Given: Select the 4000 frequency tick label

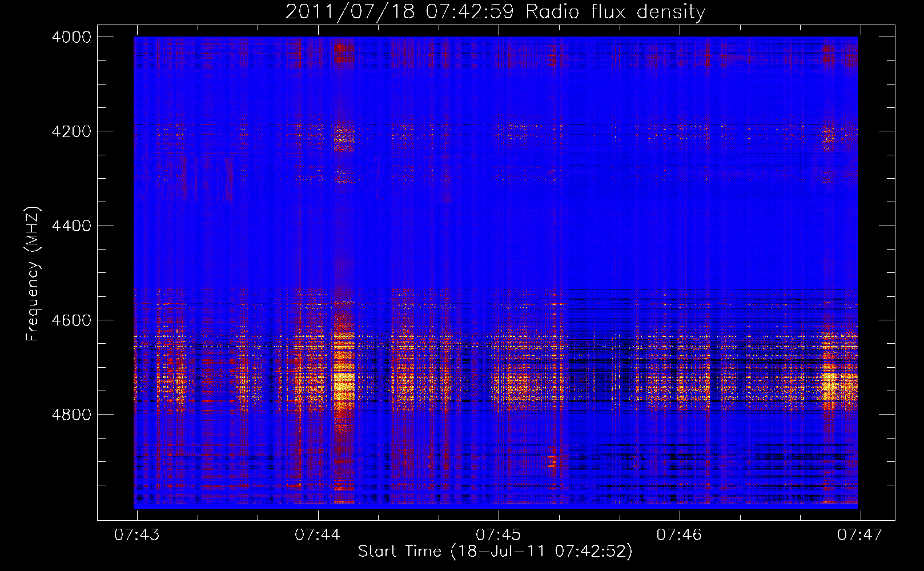Looking at the screenshot, I should tap(71, 37).
